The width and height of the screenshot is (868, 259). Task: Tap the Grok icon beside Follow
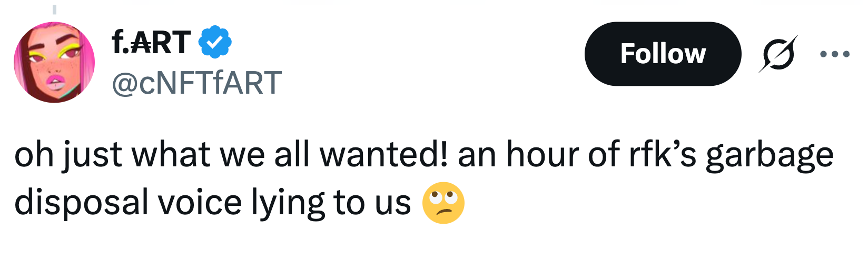[x=778, y=54]
